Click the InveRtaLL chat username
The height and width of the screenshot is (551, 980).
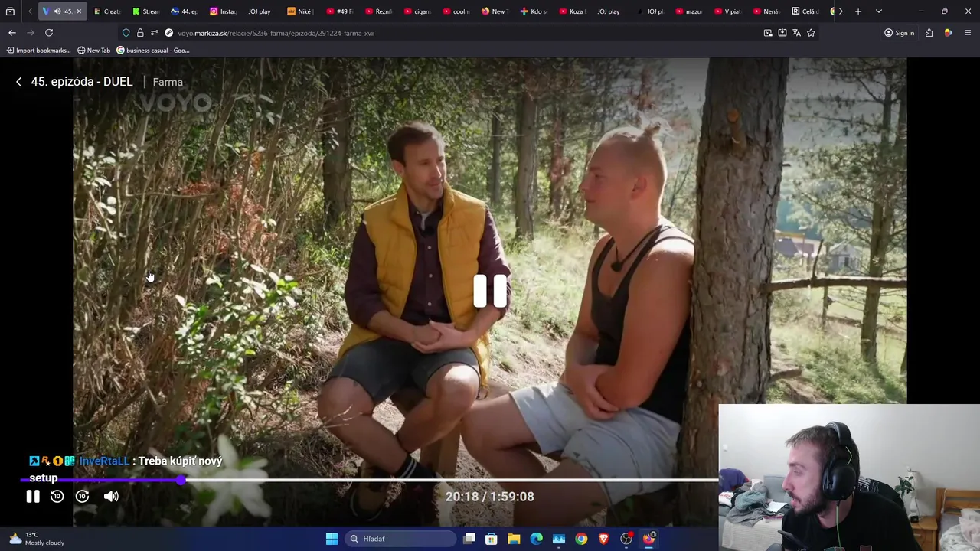(104, 461)
